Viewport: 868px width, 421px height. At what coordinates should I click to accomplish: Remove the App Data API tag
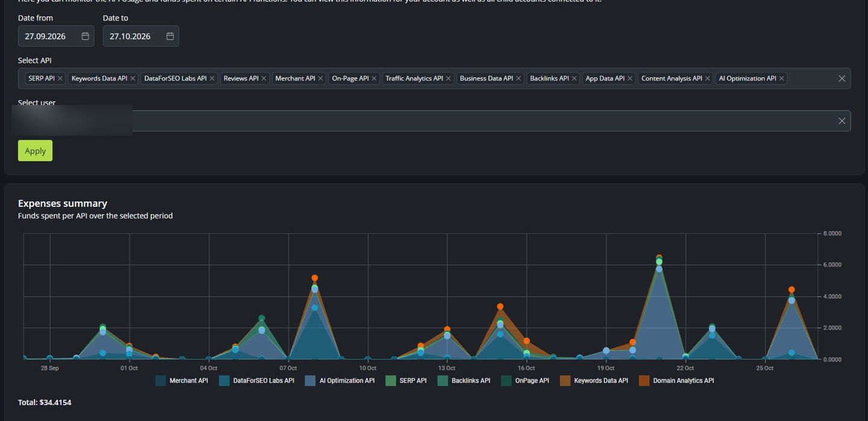(630, 78)
